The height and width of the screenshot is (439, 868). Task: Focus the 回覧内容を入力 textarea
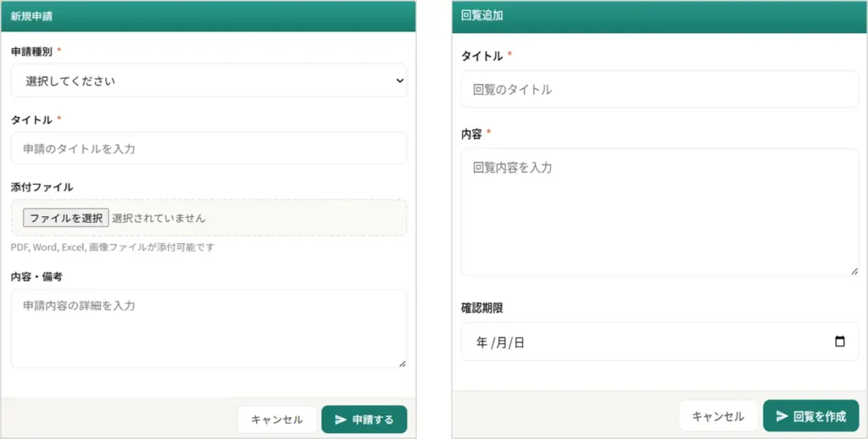pos(659,212)
